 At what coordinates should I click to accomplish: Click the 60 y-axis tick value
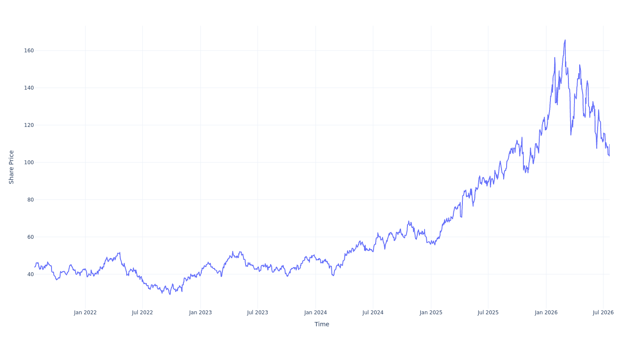click(30, 237)
